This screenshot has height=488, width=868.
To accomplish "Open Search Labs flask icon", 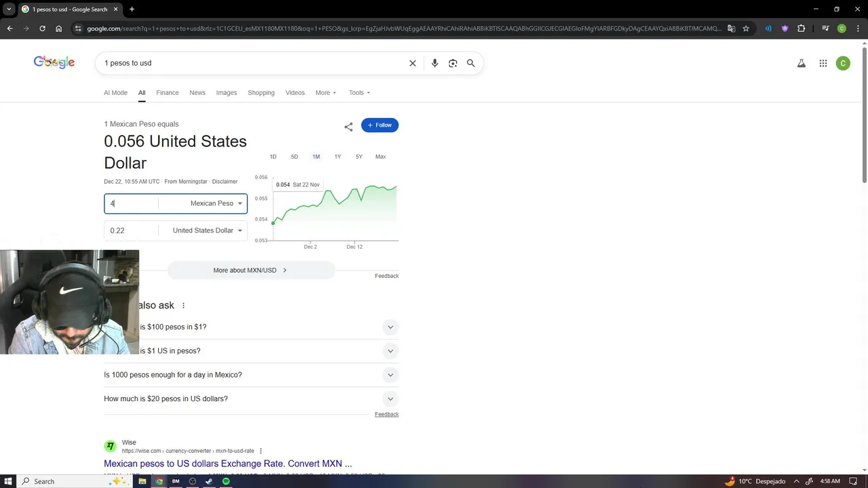I will (x=802, y=63).
